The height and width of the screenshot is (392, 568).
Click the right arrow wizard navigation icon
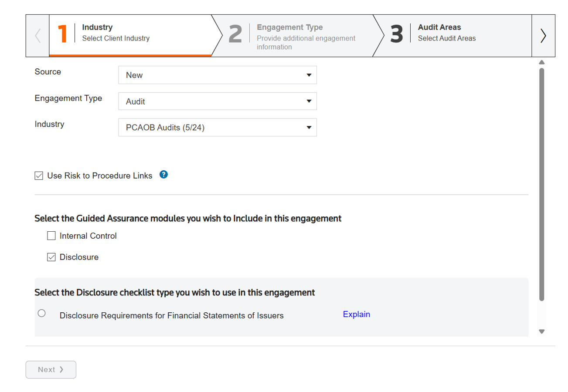click(x=543, y=36)
